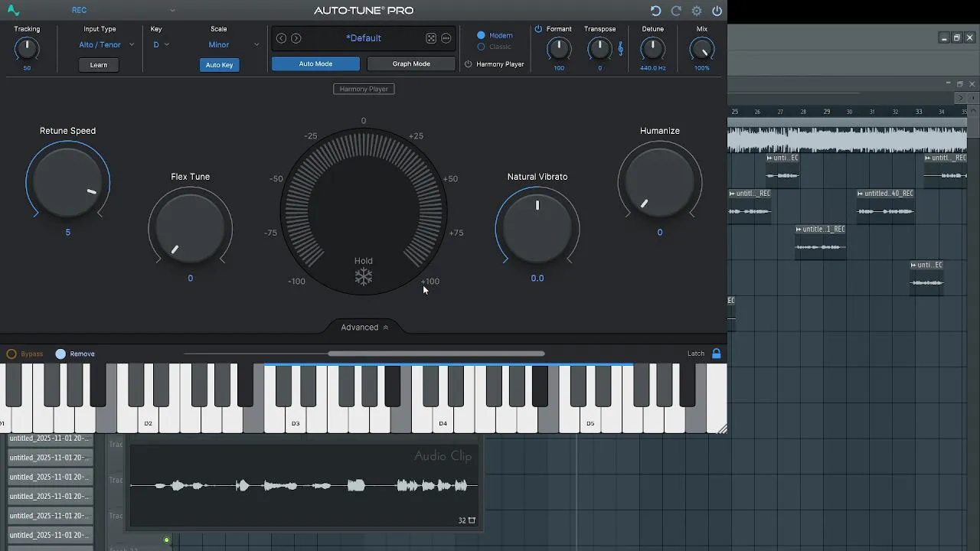Click the Formant knob
Viewport: 980px width, 551px height.
coord(559,49)
